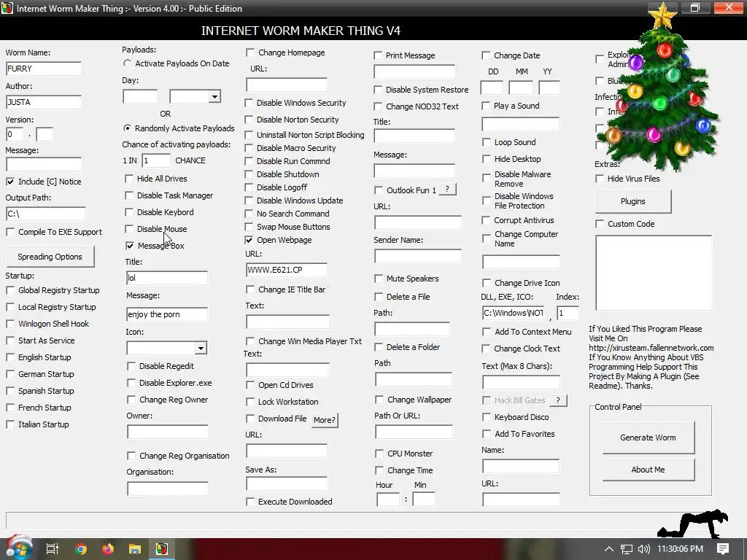Tick the Hide Virus Files checkbox
The height and width of the screenshot is (560, 747).
click(600, 179)
